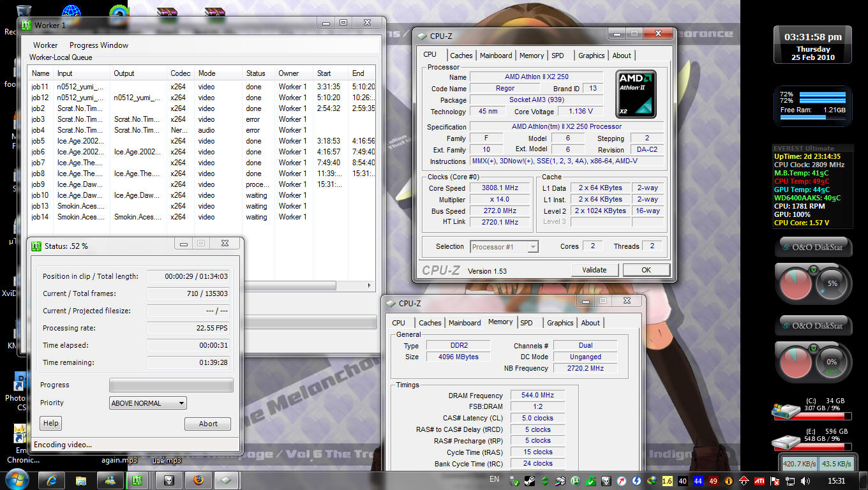The width and height of the screenshot is (868, 490).
Task: Switch to Caches tab in top CPU-Z window
Action: 461,56
